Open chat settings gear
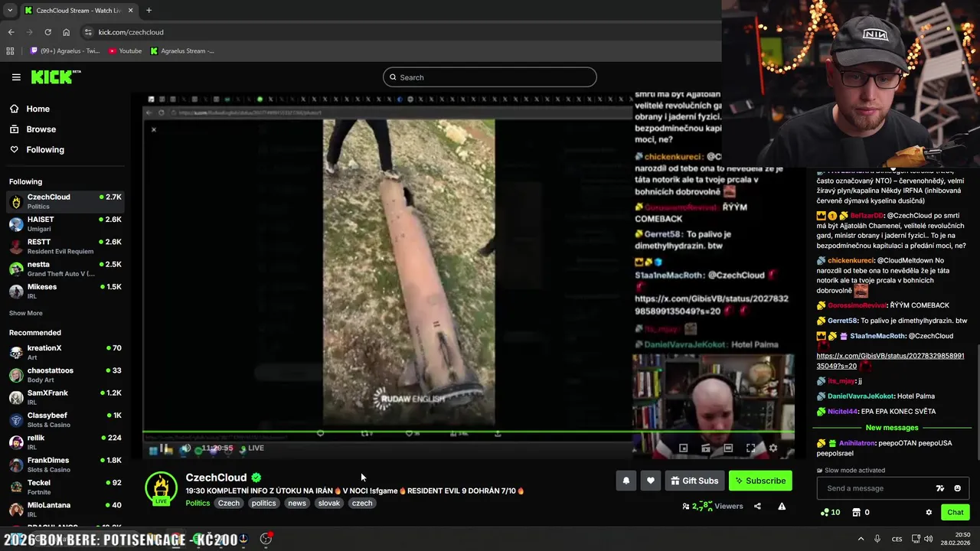980x551 pixels. click(x=929, y=512)
